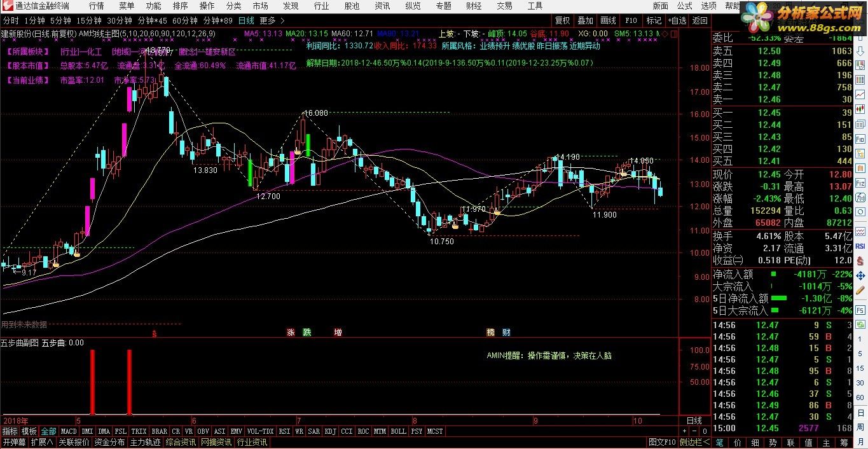Click the F10 toolbar button
The width and height of the screenshot is (868, 449).
tap(631, 20)
